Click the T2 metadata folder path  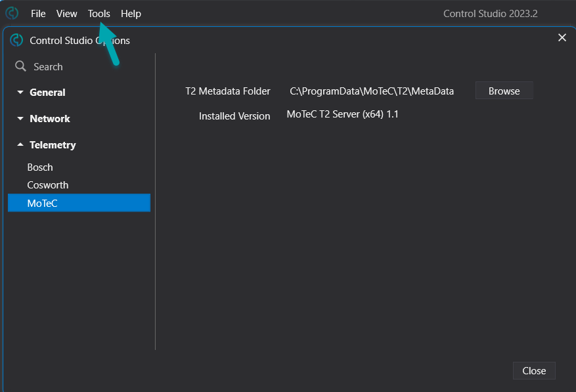click(372, 91)
